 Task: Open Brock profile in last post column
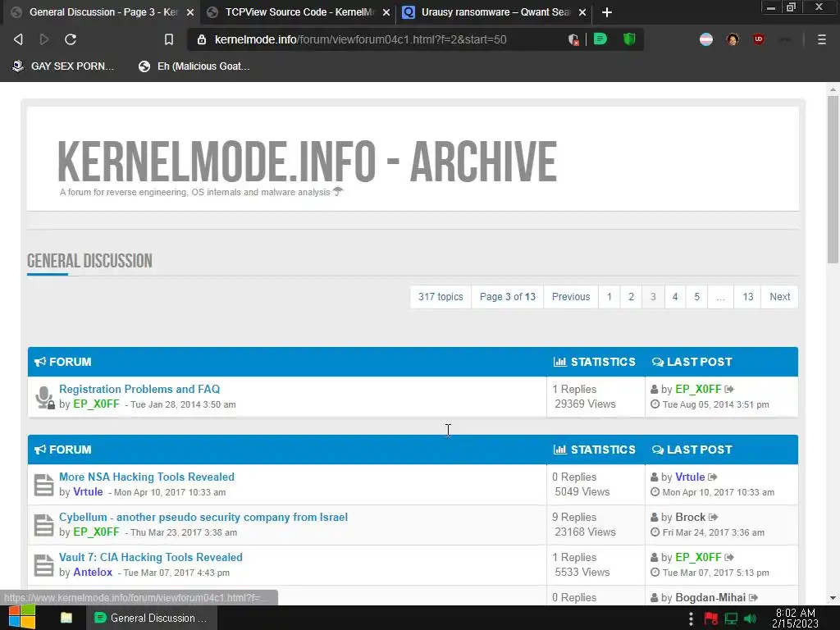690,517
